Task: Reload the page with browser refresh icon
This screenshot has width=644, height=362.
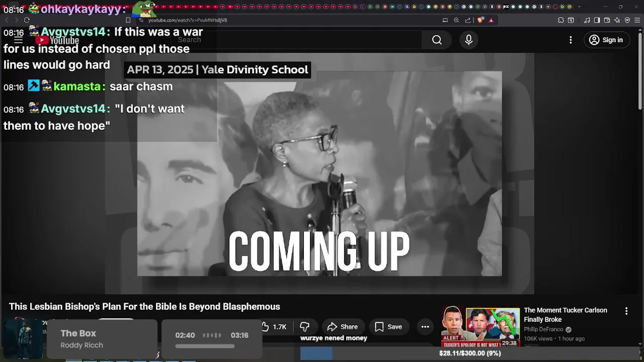Action: click(27, 20)
